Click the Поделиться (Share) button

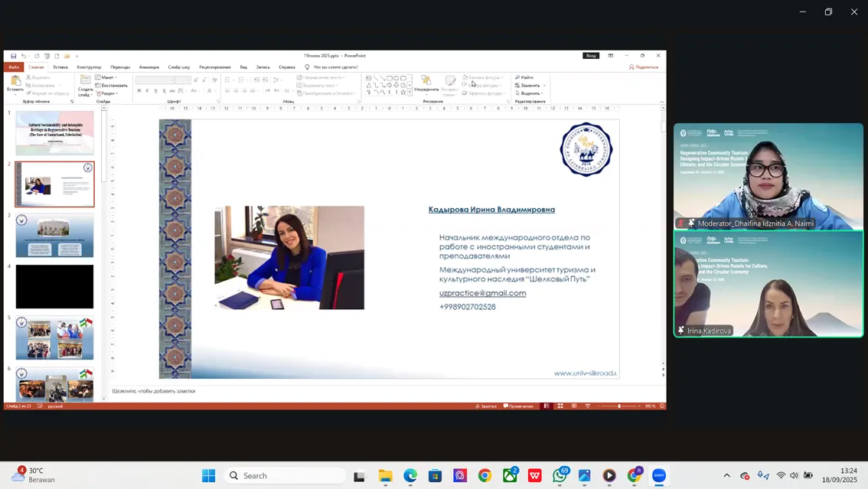pyautogui.click(x=644, y=67)
